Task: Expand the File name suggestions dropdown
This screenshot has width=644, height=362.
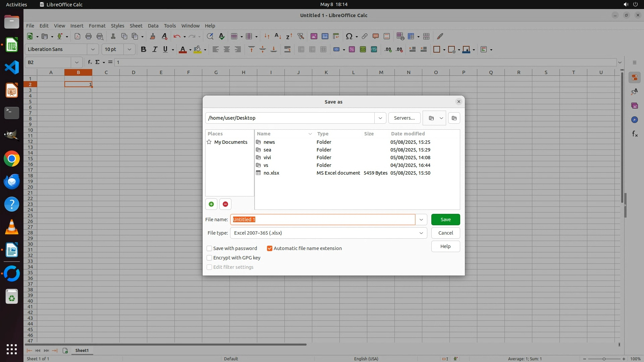Action: click(421, 220)
